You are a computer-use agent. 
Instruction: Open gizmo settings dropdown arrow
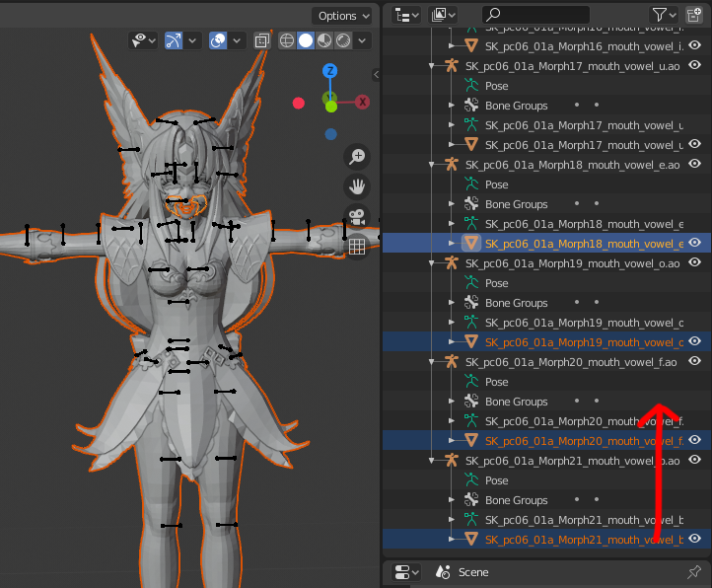(x=192, y=40)
